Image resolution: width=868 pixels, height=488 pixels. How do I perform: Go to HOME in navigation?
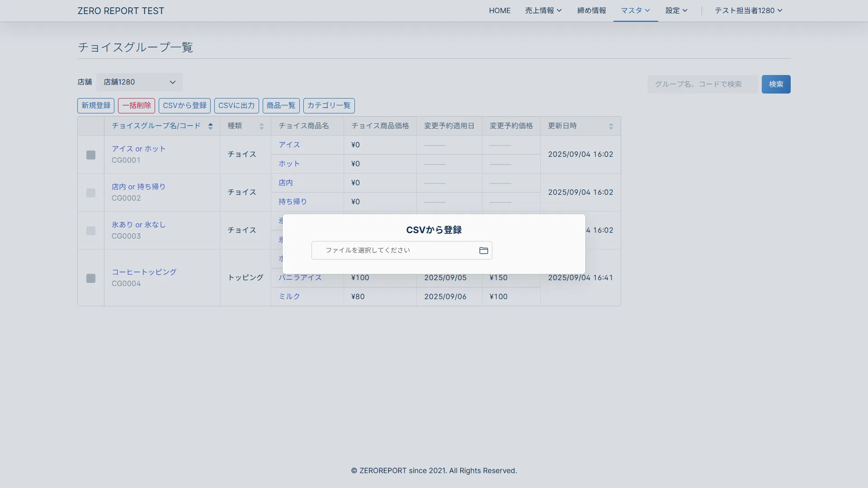click(x=500, y=10)
